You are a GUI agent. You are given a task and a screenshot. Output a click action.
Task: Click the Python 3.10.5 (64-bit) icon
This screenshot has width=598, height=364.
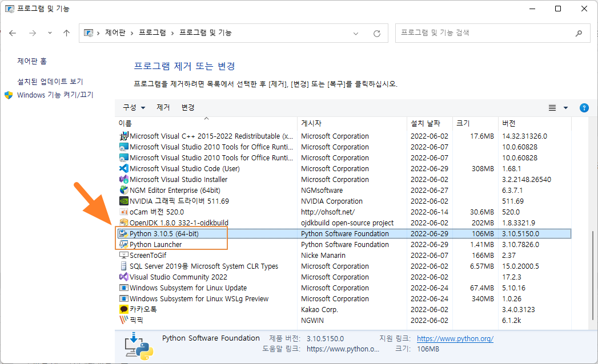click(123, 233)
